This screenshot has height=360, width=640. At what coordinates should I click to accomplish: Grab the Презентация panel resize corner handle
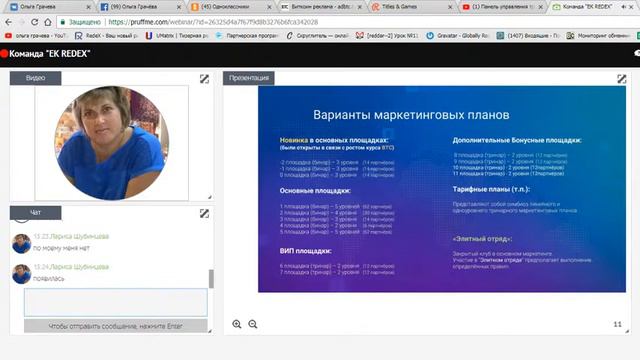click(x=627, y=331)
